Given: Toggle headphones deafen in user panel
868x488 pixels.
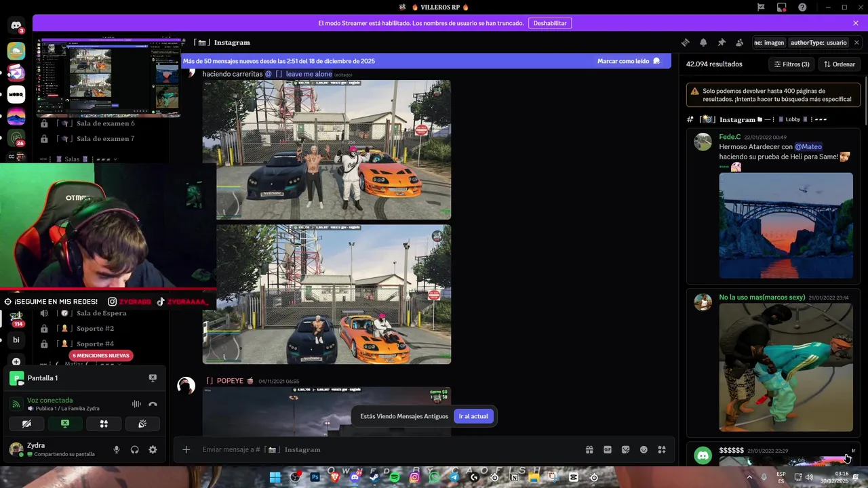Looking at the screenshot, I should (134, 449).
